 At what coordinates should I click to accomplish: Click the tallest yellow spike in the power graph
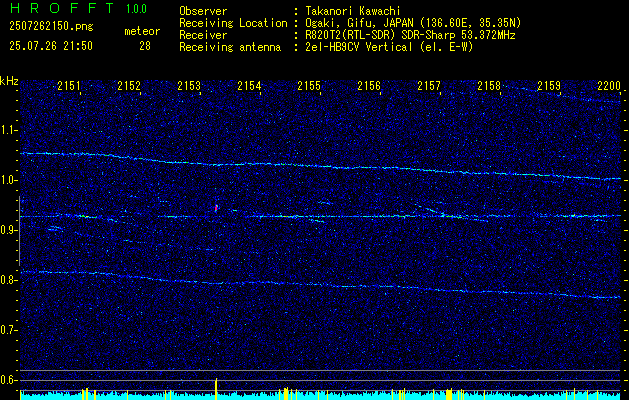click(216, 388)
